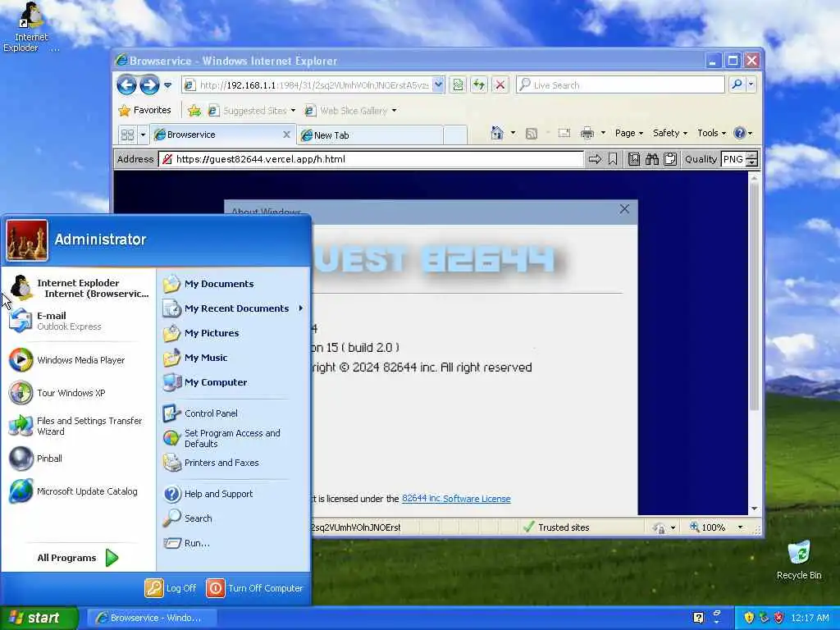
Task: Open Microsoft Update Catalog
Action: (x=78, y=491)
